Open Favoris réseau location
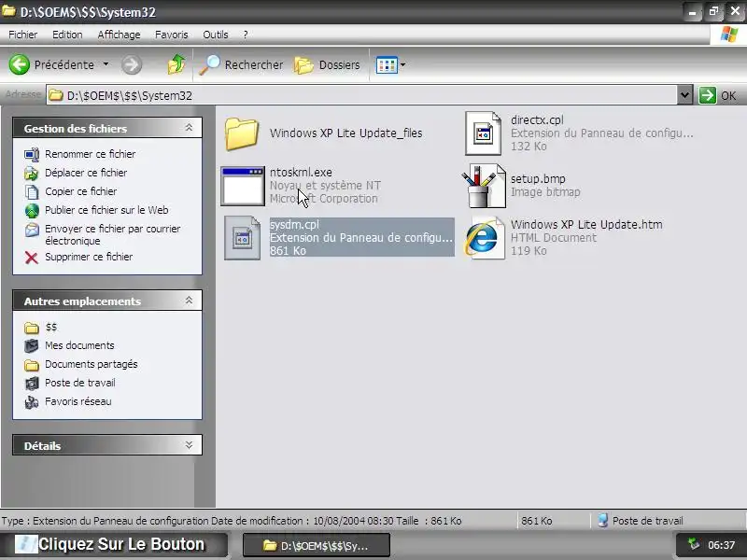This screenshot has width=747, height=560. pyautogui.click(x=78, y=401)
